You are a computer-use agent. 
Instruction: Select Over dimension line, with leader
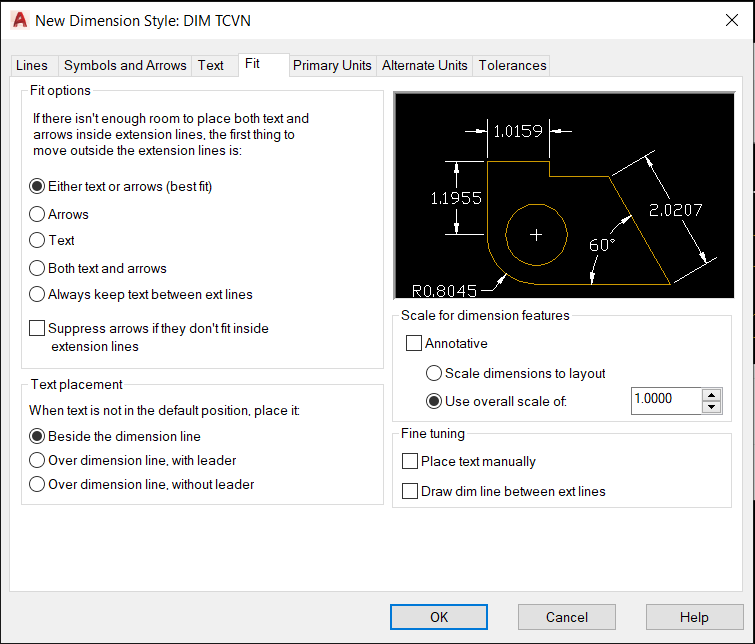coord(38,460)
